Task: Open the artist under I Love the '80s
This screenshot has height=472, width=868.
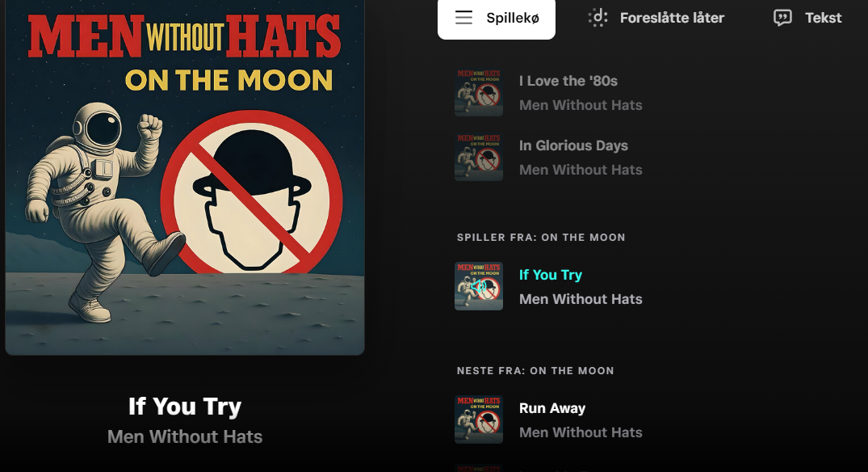Action: (581, 105)
